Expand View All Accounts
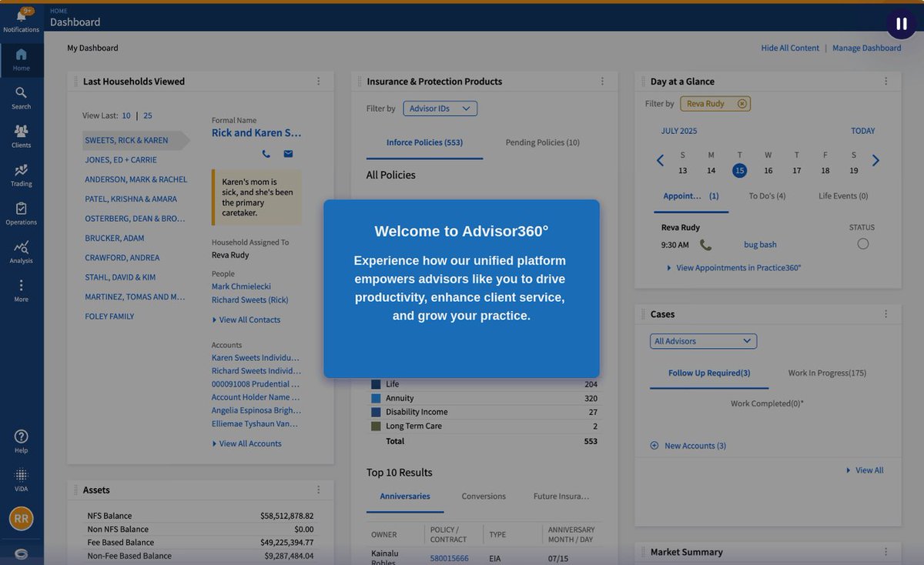Image resolution: width=924 pixels, height=565 pixels. tap(247, 443)
